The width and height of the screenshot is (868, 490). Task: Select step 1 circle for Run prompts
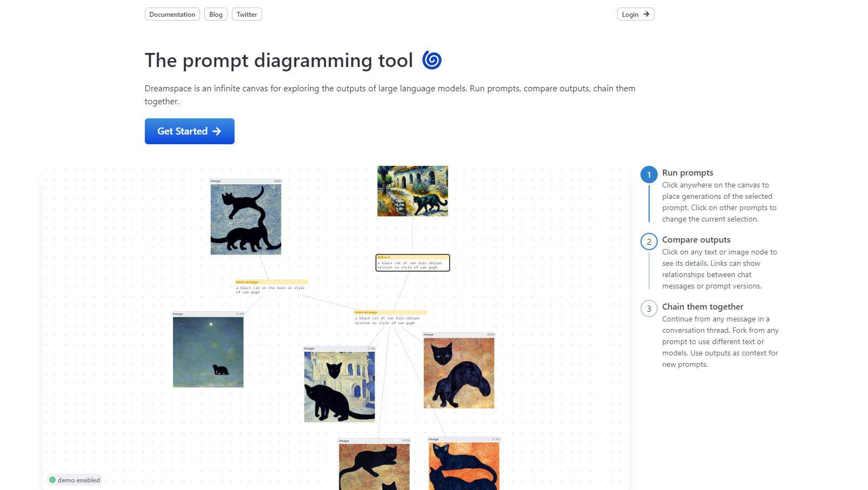click(x=649, y=174)
